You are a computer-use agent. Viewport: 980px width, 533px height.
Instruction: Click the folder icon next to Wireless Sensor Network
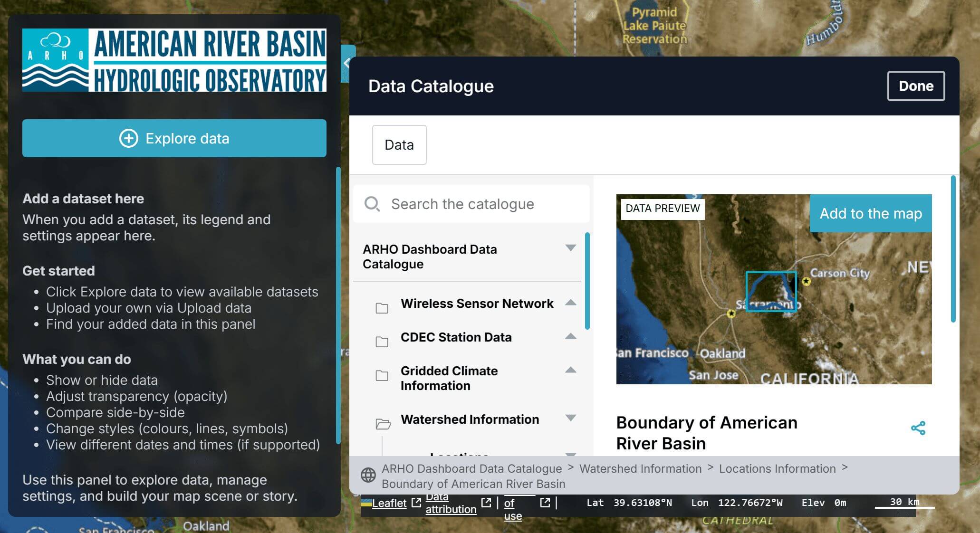coord(383,308)
